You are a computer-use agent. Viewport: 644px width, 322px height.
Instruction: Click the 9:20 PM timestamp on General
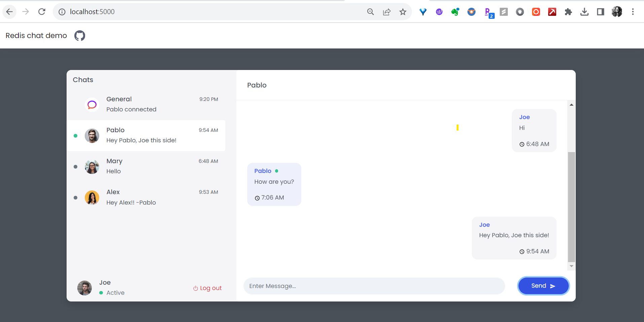(x=209, y=99)
